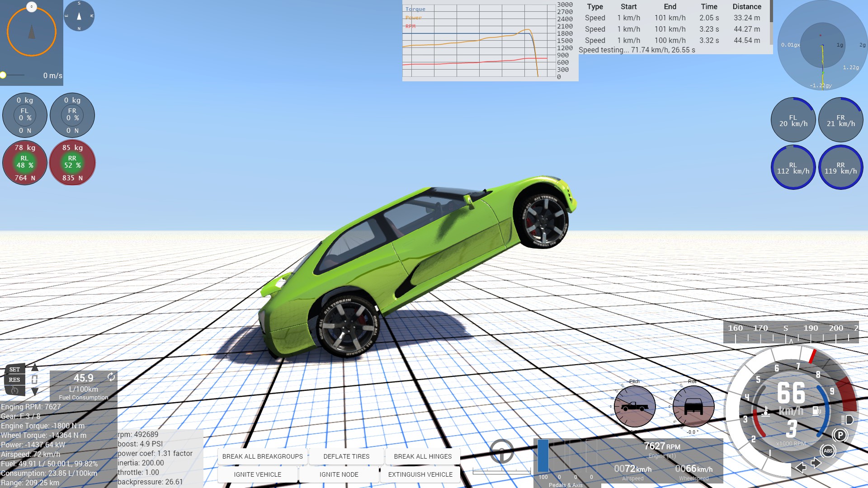Reset the fuel consumption readout

click(x=111, y=377)
